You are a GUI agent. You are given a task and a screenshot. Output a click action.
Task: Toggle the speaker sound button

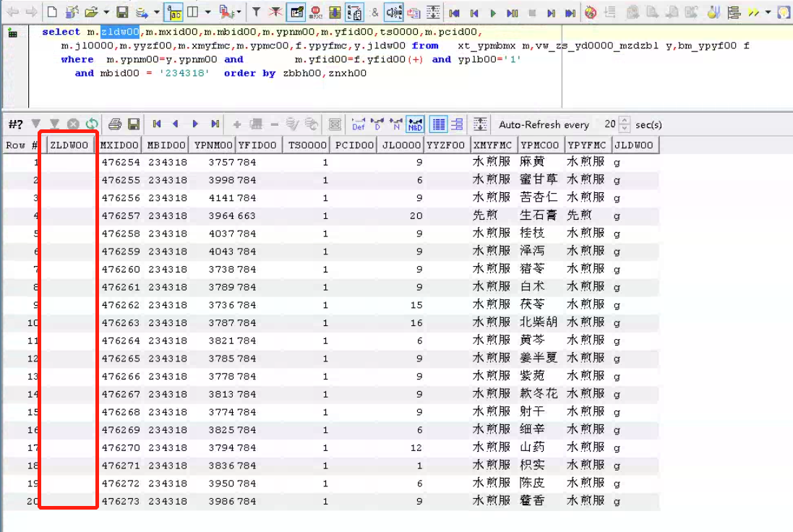393,12
